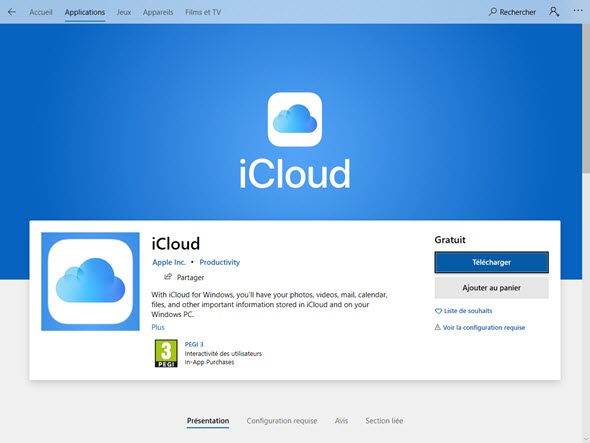
Task: Click the Partager share icon
Action: point(168,277)
